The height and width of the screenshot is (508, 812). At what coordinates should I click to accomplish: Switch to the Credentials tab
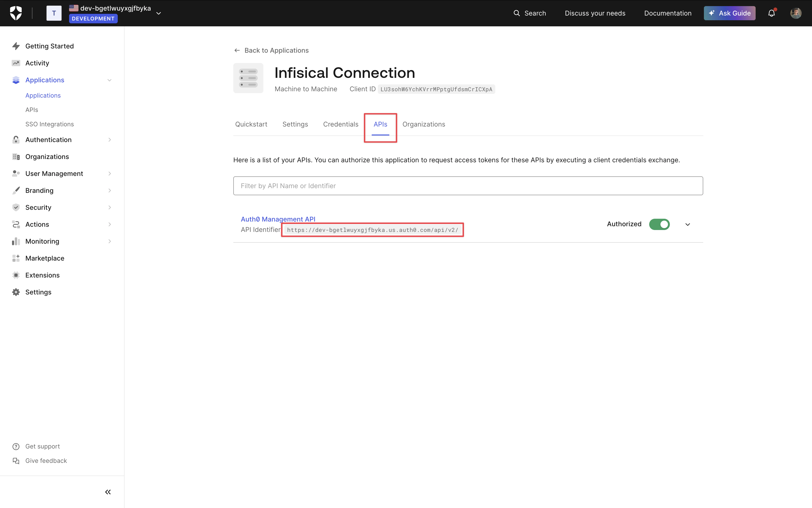point(341,124)
